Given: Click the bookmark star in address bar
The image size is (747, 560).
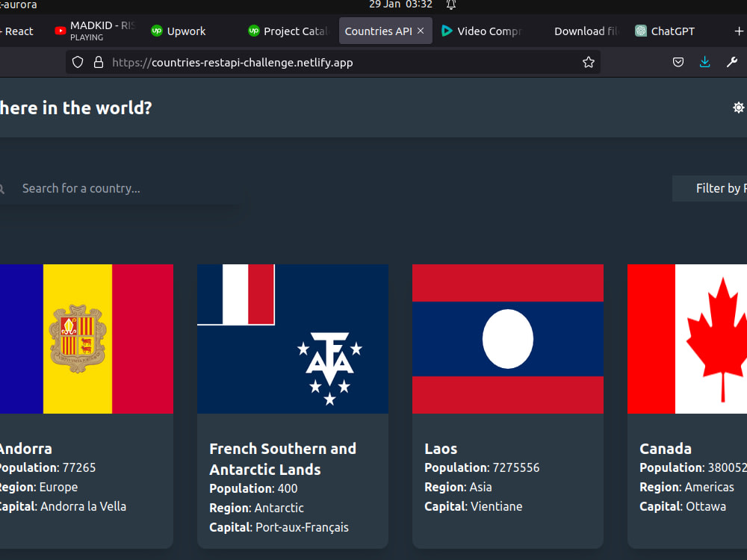Looking at the screenshot, I should 589,63.
